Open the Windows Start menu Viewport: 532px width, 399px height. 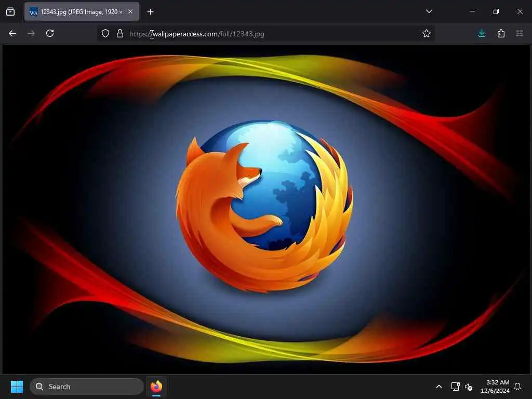[17, 387]
